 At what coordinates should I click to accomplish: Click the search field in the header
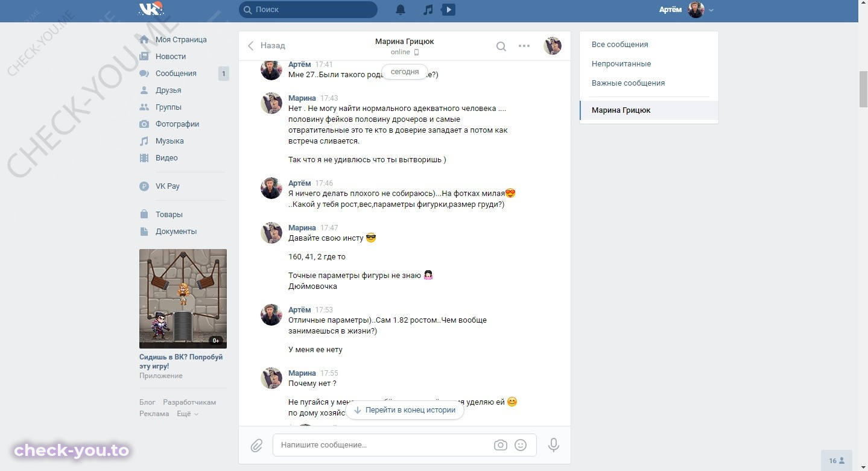pos(308,10)
